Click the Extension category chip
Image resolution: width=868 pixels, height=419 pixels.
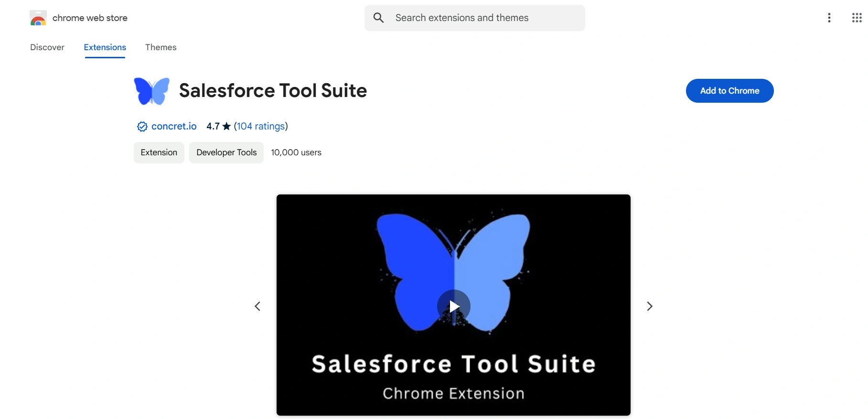(159, 152)
